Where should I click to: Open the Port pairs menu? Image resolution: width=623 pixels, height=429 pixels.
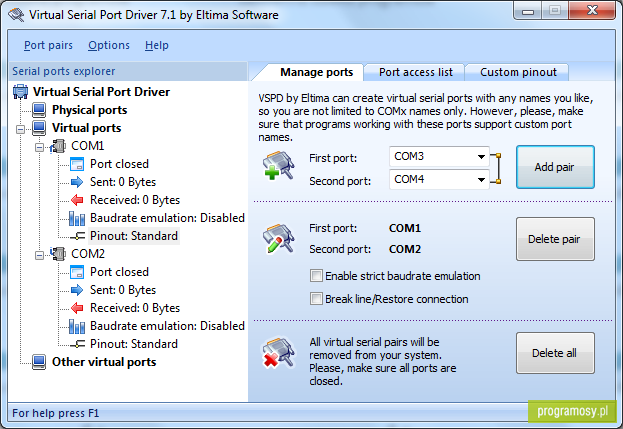pyautogui.click(x=48, y=45)
